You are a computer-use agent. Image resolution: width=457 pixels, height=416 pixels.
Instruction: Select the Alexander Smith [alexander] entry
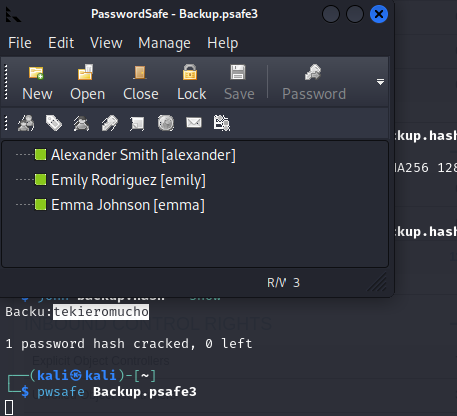point(143,155)
